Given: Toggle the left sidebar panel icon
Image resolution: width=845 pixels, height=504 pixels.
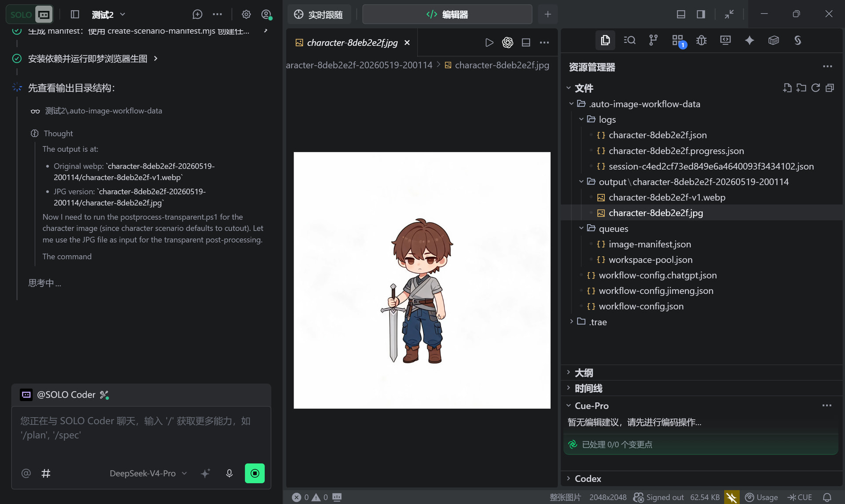Looking at the screenshot, I should pyautogui.click(x=75, y=15).
